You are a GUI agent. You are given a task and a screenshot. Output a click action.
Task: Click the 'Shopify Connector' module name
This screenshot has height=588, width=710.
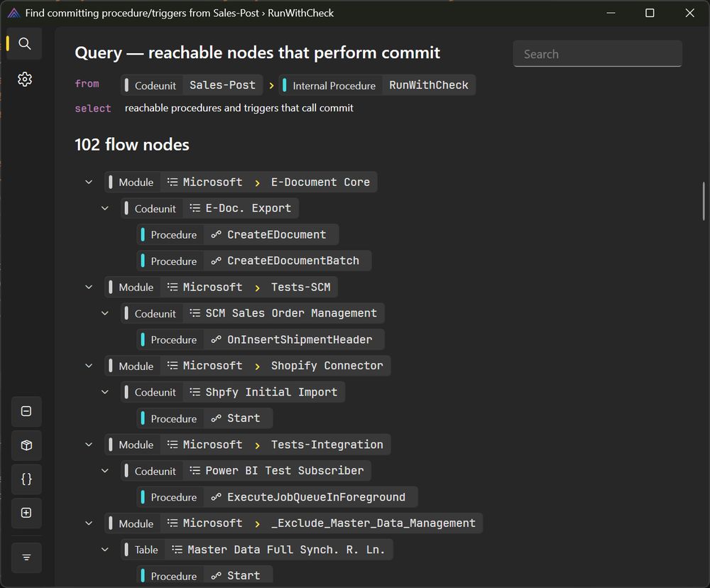327,366
